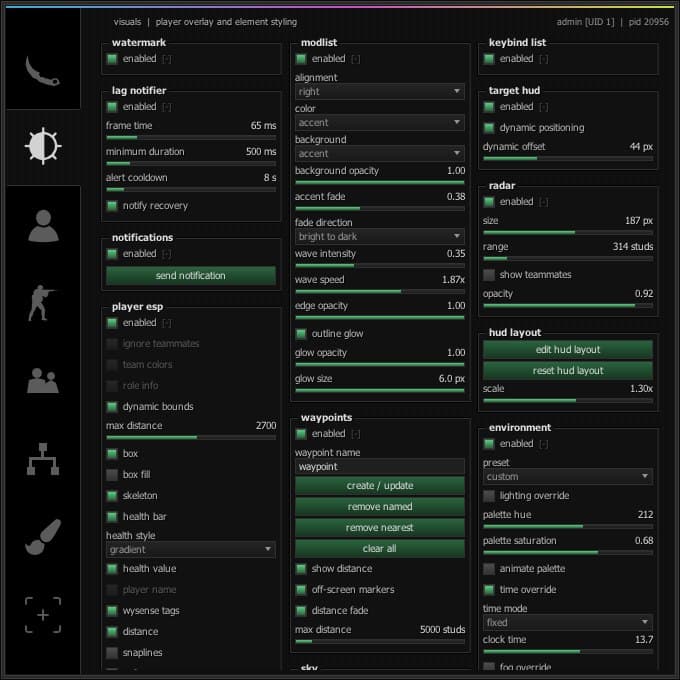Adjust hud layout scale slider
680x680 pixels.
(x=568, y=401)
